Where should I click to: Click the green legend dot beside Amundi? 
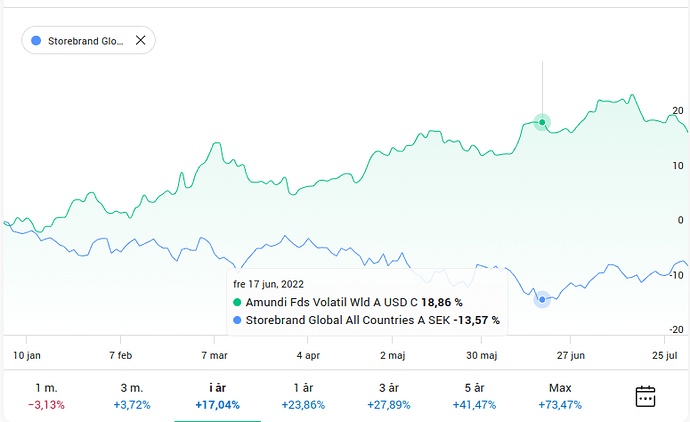(x=237, y=302)
